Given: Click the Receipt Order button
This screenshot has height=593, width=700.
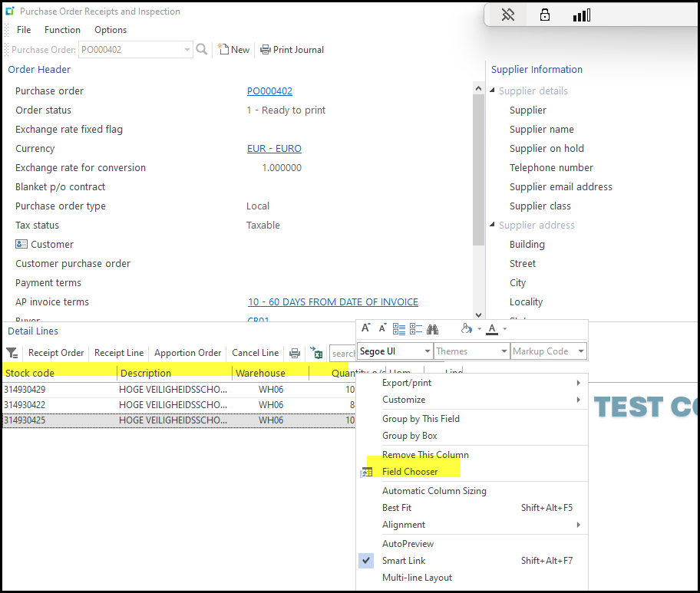Looking at the screenshot, I should point(56,353).
